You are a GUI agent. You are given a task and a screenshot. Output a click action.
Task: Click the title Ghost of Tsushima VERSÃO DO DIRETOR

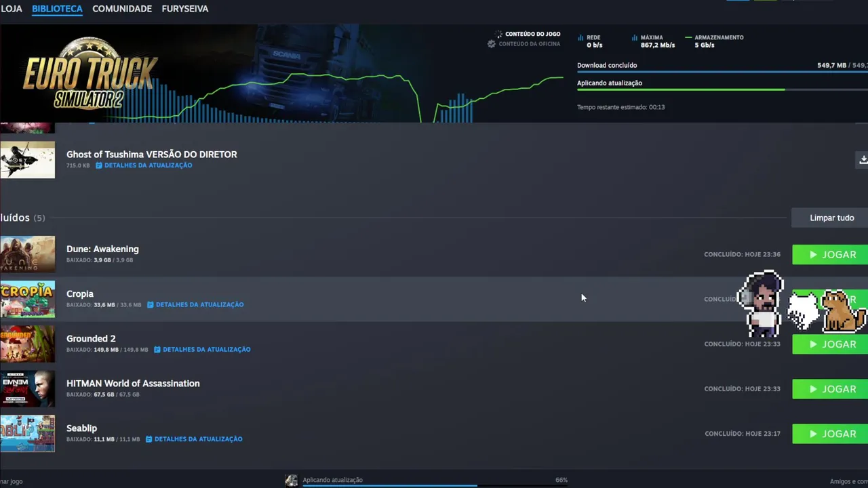151,155
